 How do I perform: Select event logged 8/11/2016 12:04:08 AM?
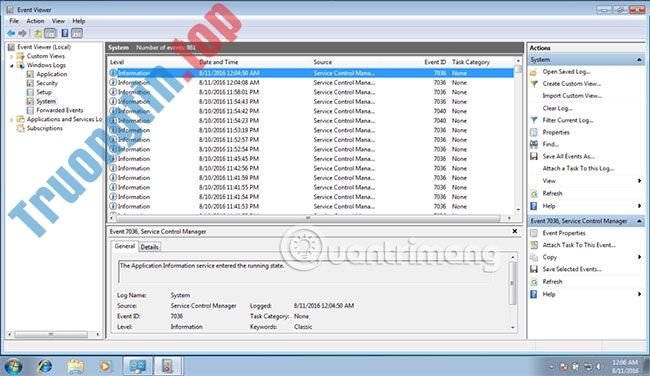click(x=311, y=83)
